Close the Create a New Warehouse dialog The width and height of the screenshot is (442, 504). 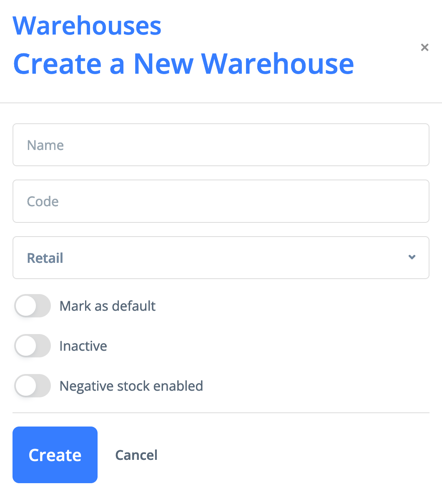pos(424,47)
